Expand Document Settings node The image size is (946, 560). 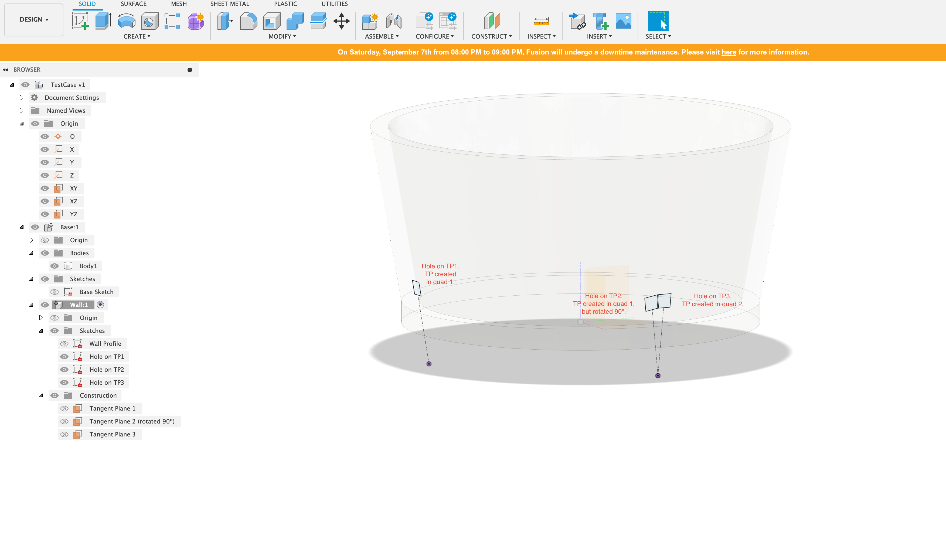[22, 98]
